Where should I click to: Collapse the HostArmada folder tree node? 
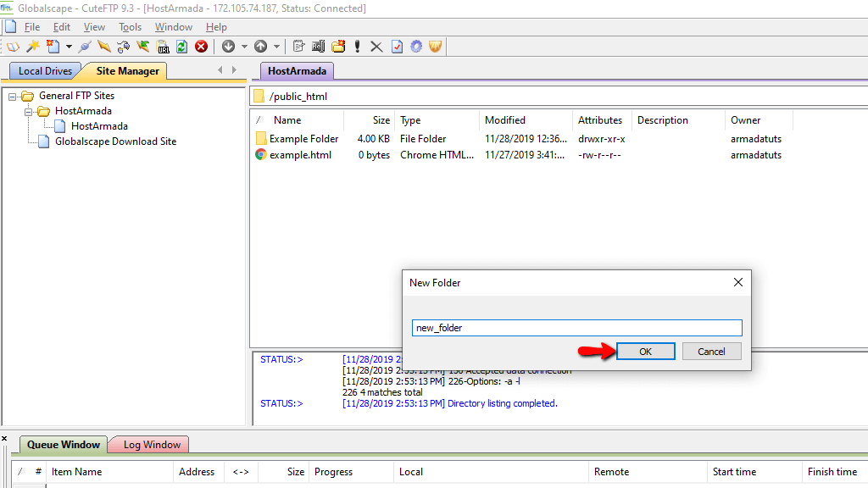pos(28,112)
